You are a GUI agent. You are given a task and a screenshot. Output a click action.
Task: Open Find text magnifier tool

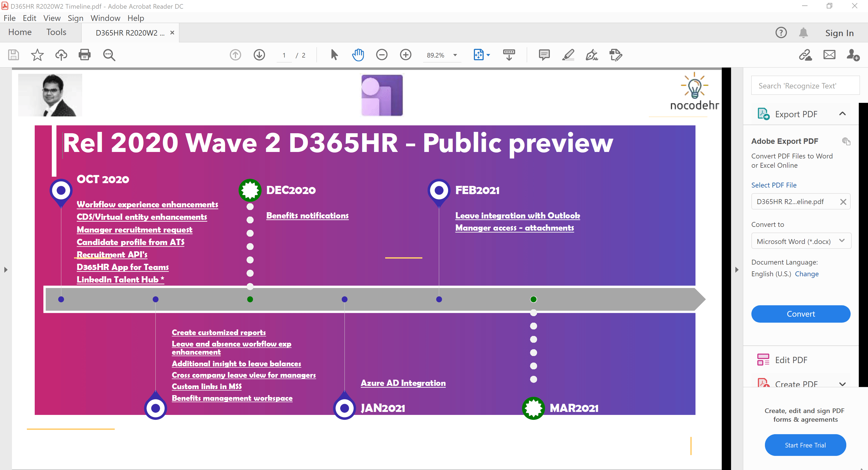pyautogui.click(x=109, y=55)
